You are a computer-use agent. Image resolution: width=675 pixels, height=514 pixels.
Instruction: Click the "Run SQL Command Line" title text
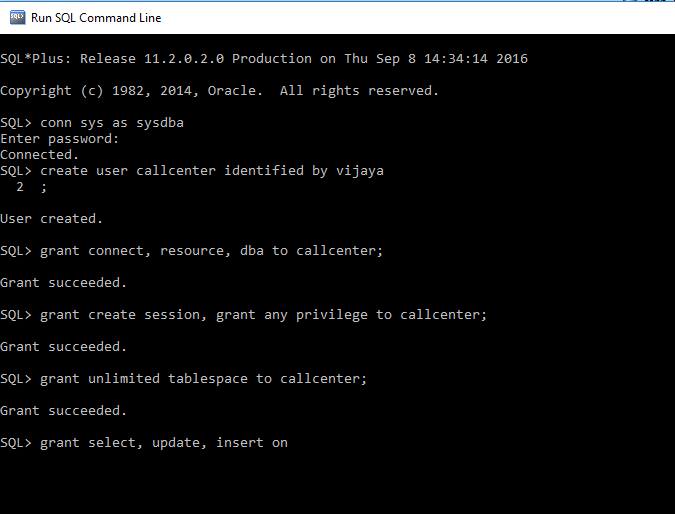point(96,18)
